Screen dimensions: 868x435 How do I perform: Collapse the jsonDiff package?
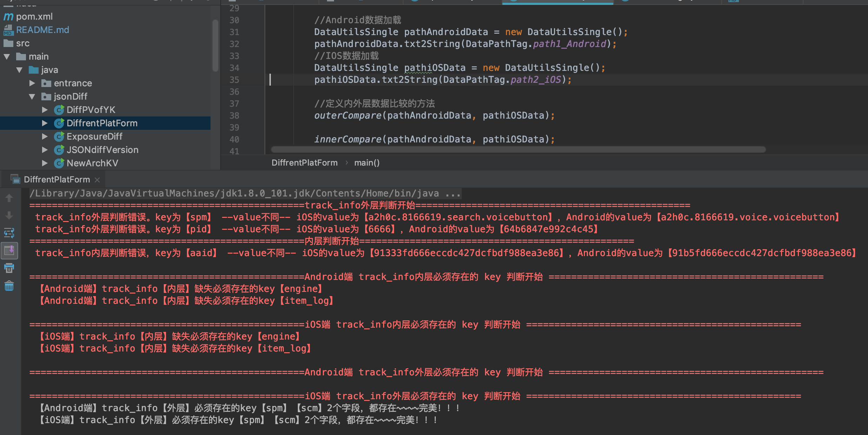click(x=32, y=96)
